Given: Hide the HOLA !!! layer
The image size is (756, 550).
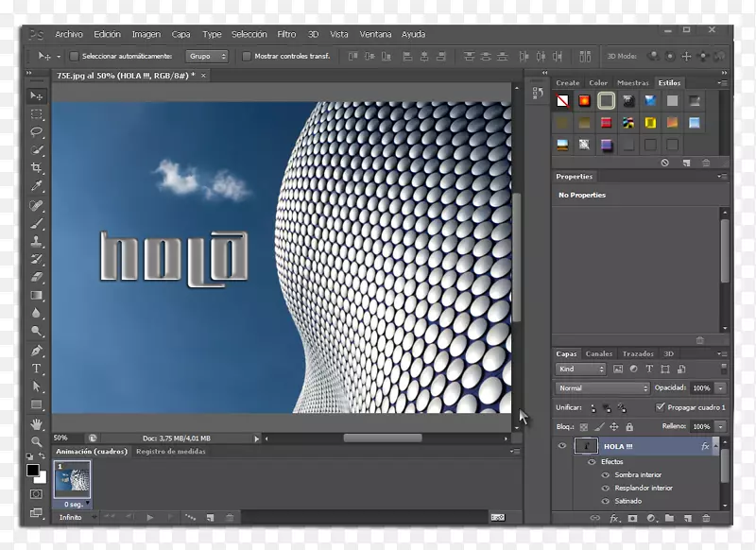Looking at the screenshot, I should pos(562,445).
